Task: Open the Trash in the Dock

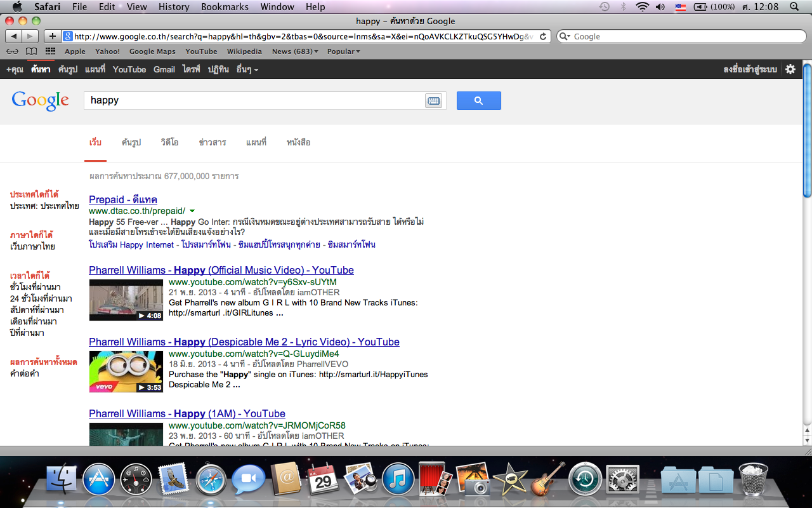Action: (x=754, y=479)
